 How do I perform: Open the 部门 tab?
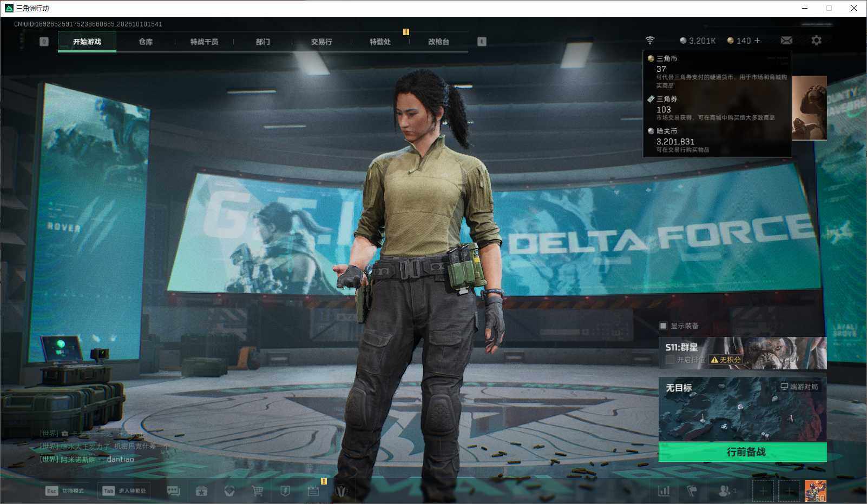click(x=263, y=42)
